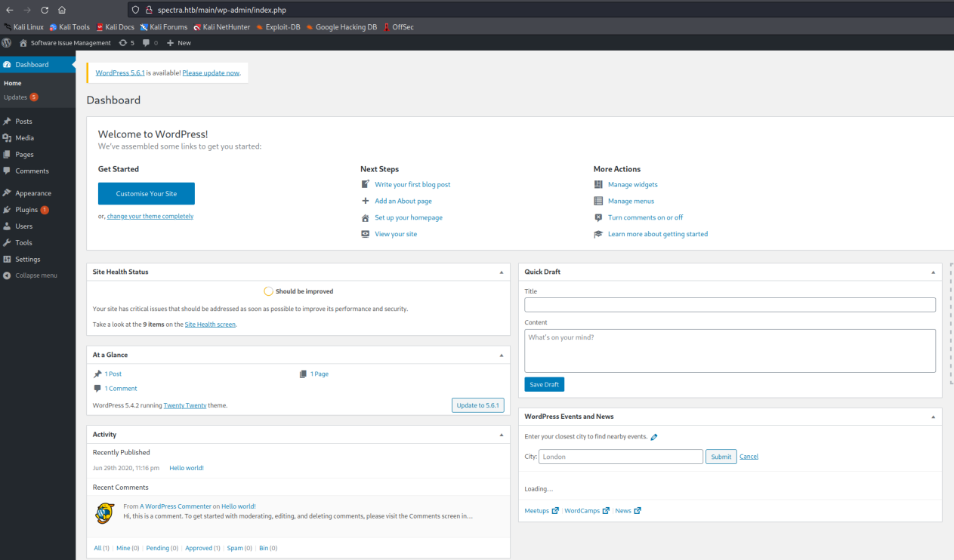
Task: Click the Customise Your Site button
Action: coord(147,194)
